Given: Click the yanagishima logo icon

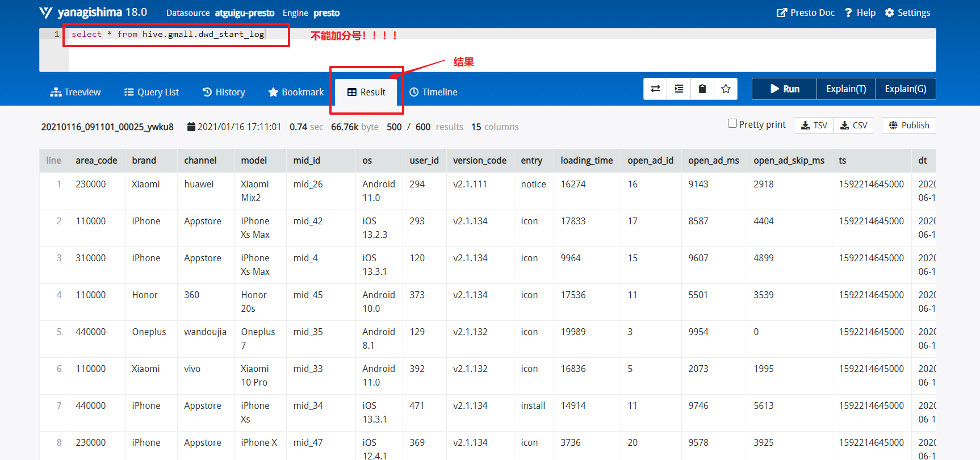Looking at the screenshot, I should click(46, 12).
